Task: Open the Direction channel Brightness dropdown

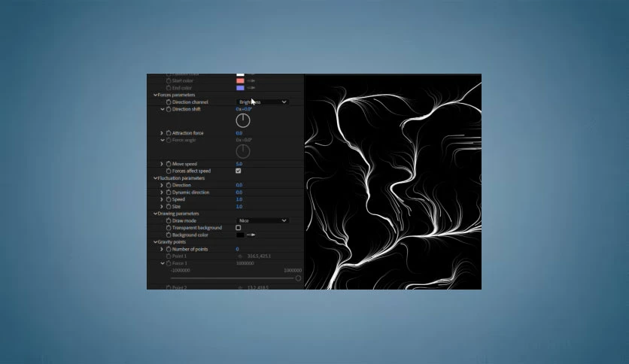Action: point(263,102)
